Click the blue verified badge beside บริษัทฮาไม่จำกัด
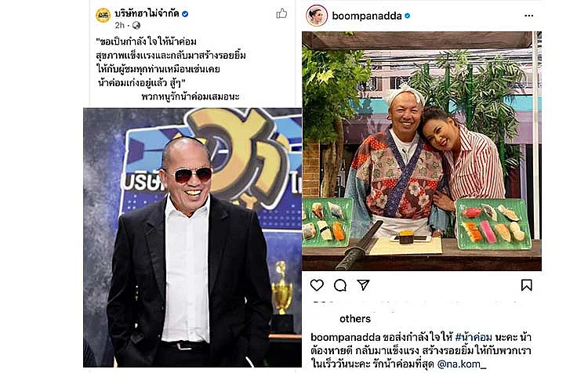This screenshot has height=373, width=588. [185, 14]
